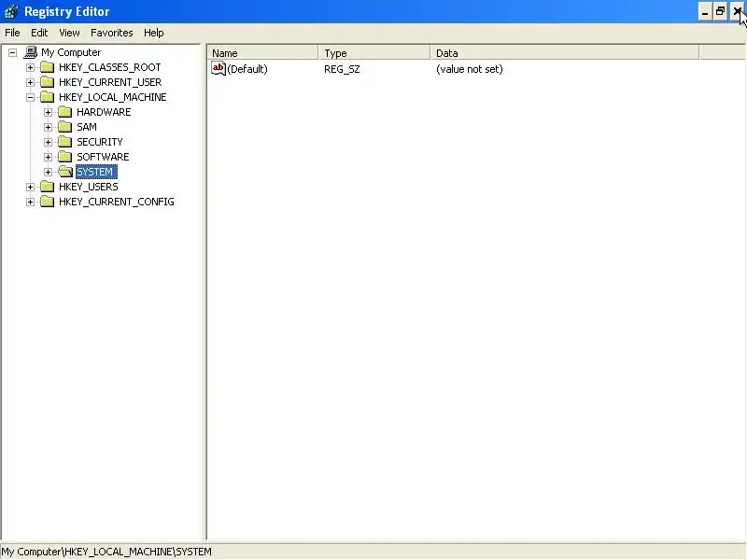Click the HKEY_CURRENT_CONFIG folder icon
Image resolution: width=747 pixels, height=560 pixels.
click(x=47, y=202)
